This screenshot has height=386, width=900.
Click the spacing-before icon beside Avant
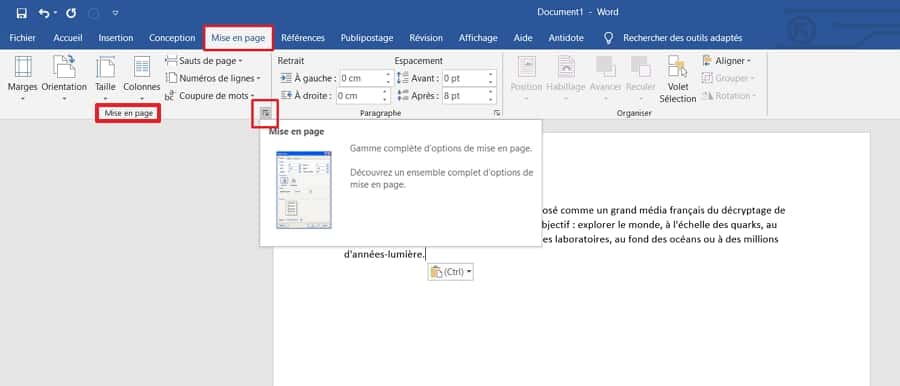[x=403, y=78]
